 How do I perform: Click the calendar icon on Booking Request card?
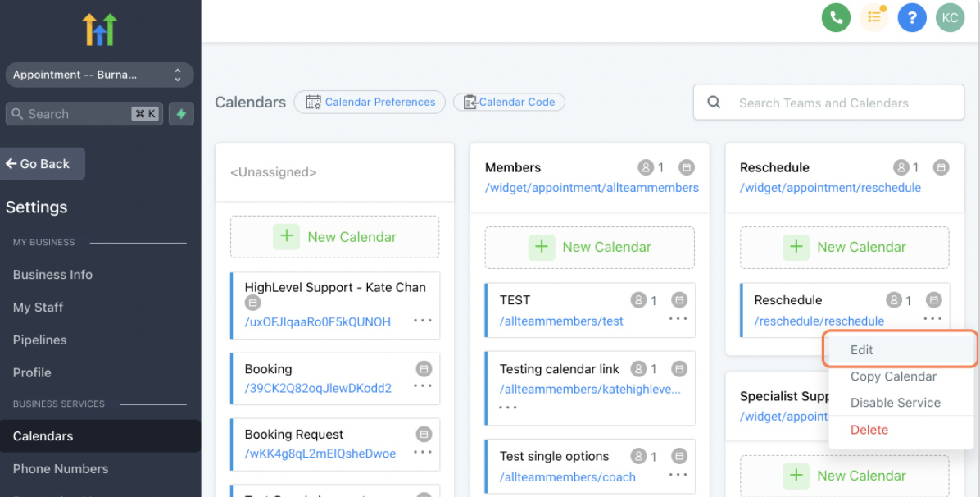424,434
